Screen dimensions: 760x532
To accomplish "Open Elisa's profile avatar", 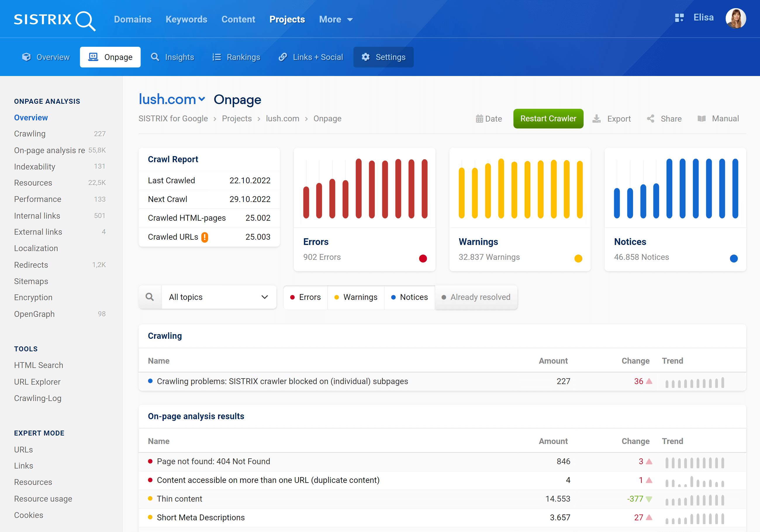I will click(735, 18).
